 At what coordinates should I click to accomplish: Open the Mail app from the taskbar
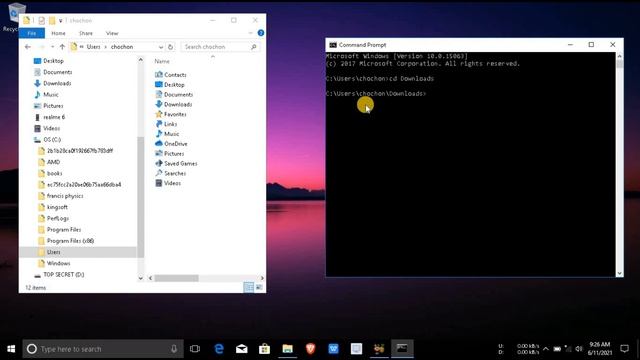click(x=242, y=349)
